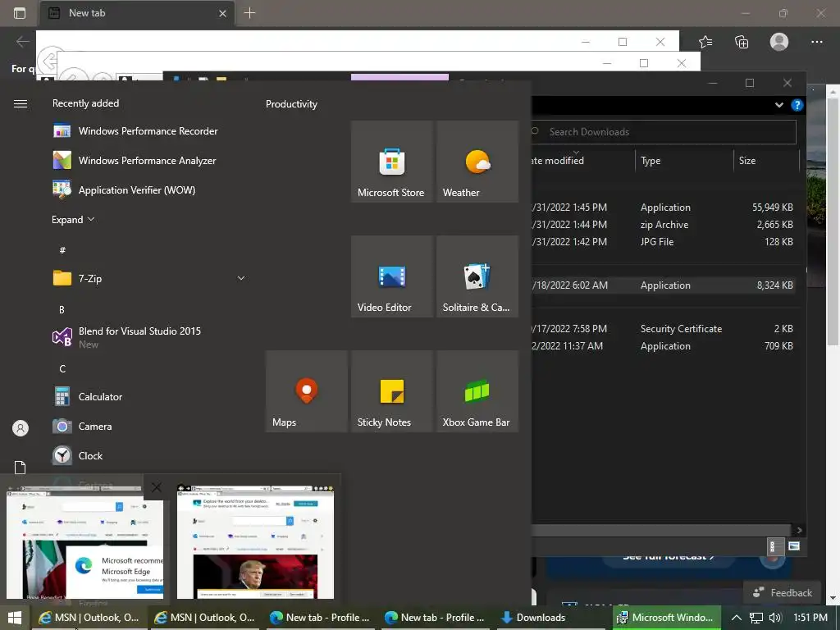This screenshot has width=840, height=630.
Task: Jump to letter B in app list
Action: tap(62, 309)
